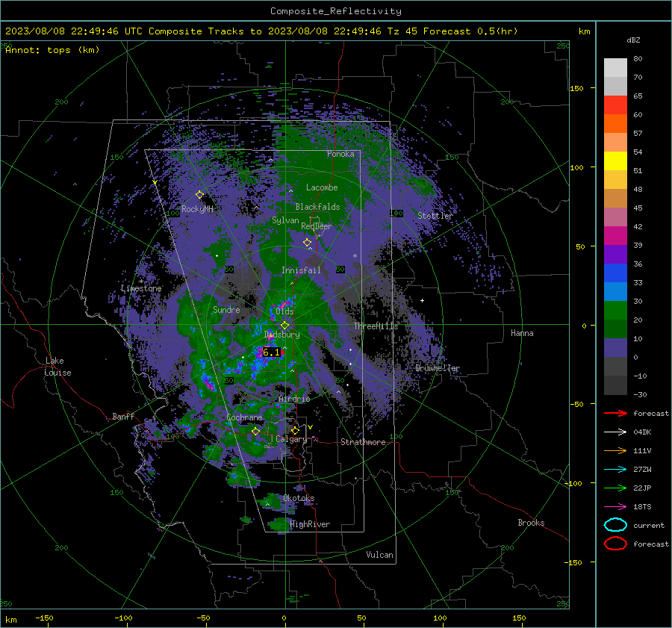
Task: Click the Stettler city label
Action: click(x=435, y=216)
